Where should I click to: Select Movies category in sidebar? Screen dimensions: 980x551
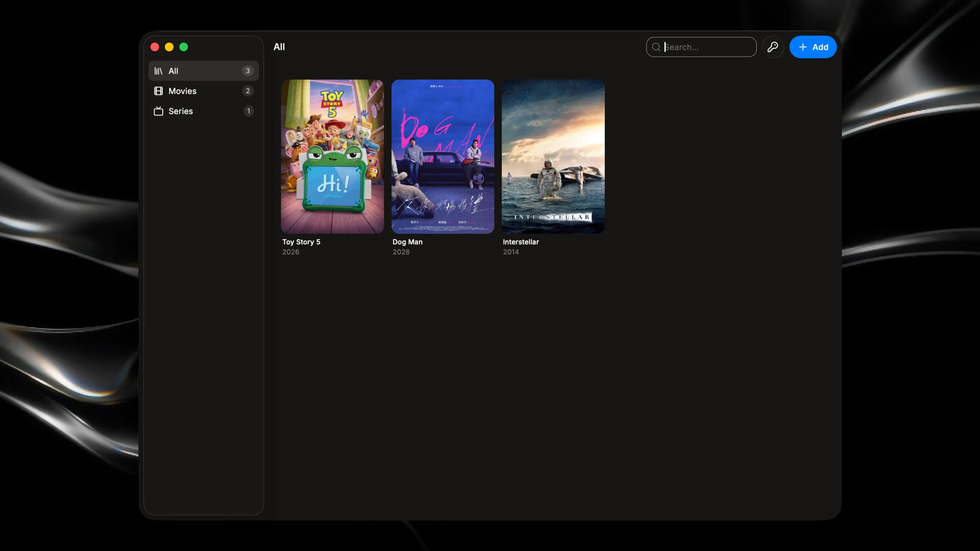204,91
